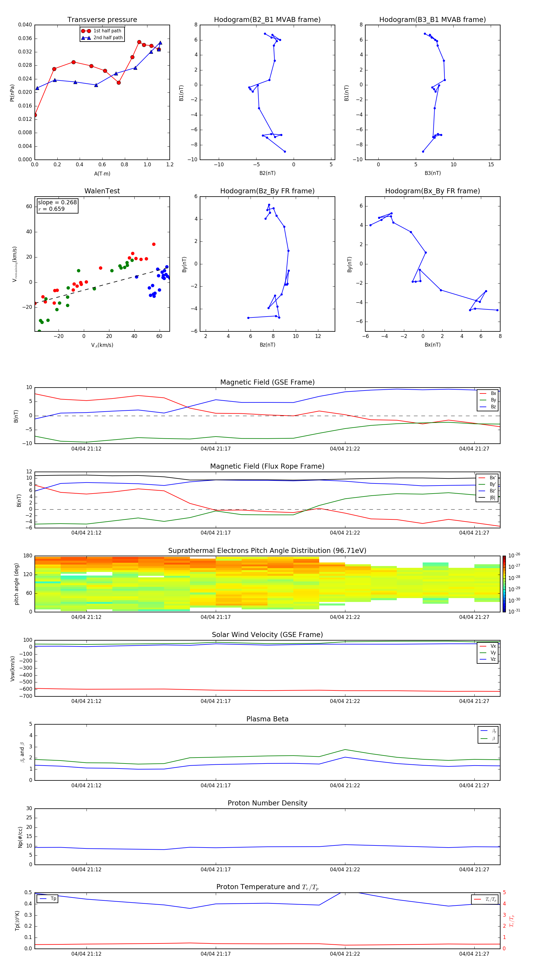Click the 'Suprathermal Electrons Pitch Angle Distribution' title
The width and height of the screenshot is (535, 980).
click(267, 551)
